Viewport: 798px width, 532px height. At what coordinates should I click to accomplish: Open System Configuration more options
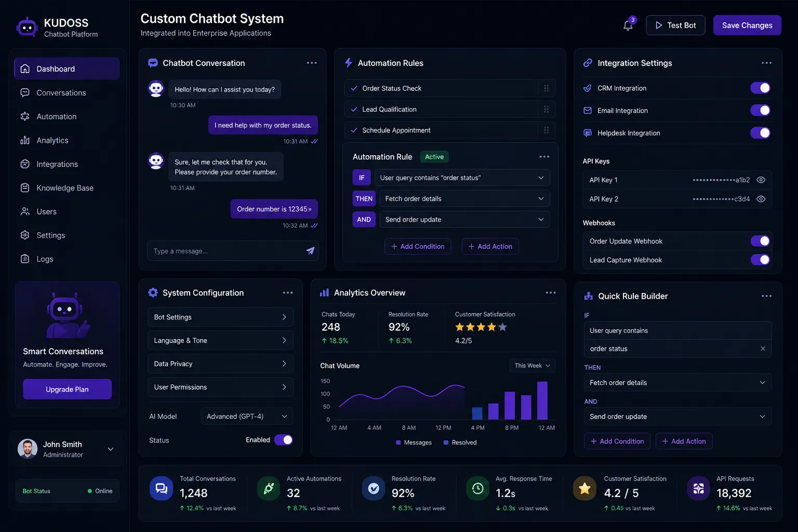point(288,293)
